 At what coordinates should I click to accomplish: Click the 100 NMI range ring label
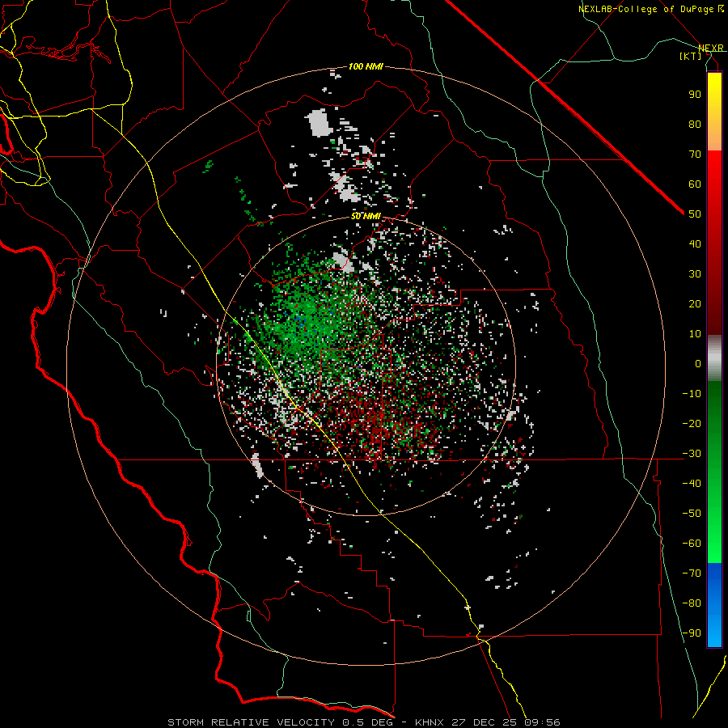click(366, 66)
